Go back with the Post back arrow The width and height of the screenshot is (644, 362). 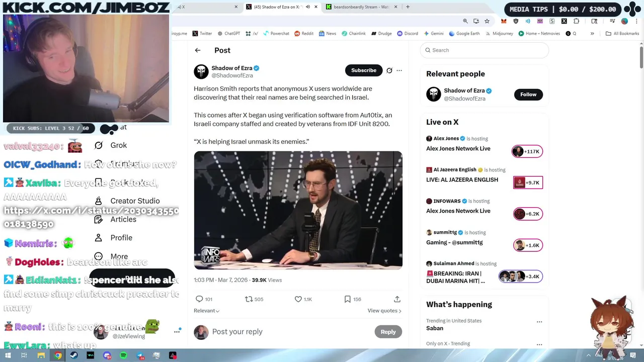(198, 50)
